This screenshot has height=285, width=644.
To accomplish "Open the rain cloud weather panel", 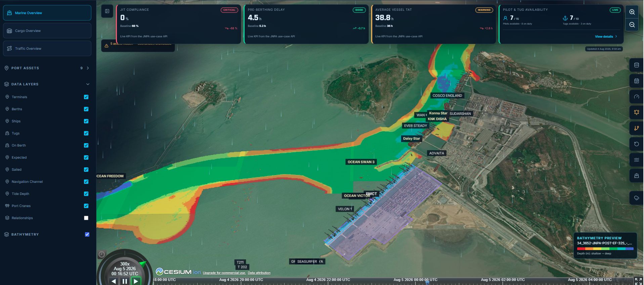I will click(636, 198).
